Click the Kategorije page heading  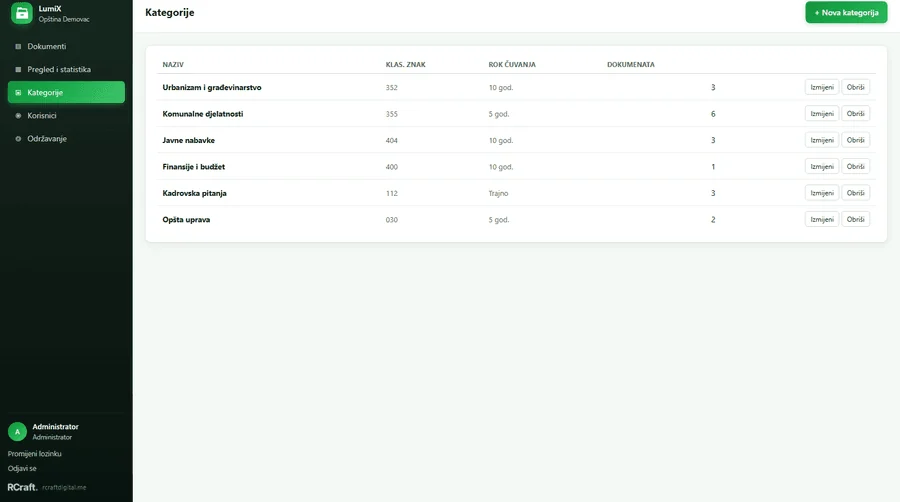(x=169, y=13)
